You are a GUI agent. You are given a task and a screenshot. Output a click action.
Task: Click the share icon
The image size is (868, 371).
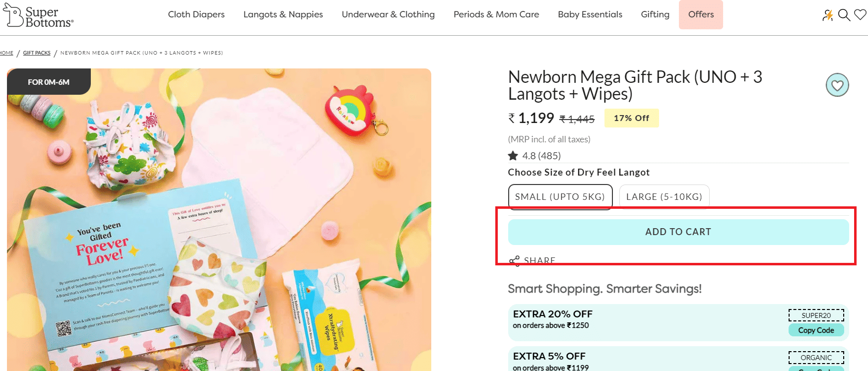[514, 261]
